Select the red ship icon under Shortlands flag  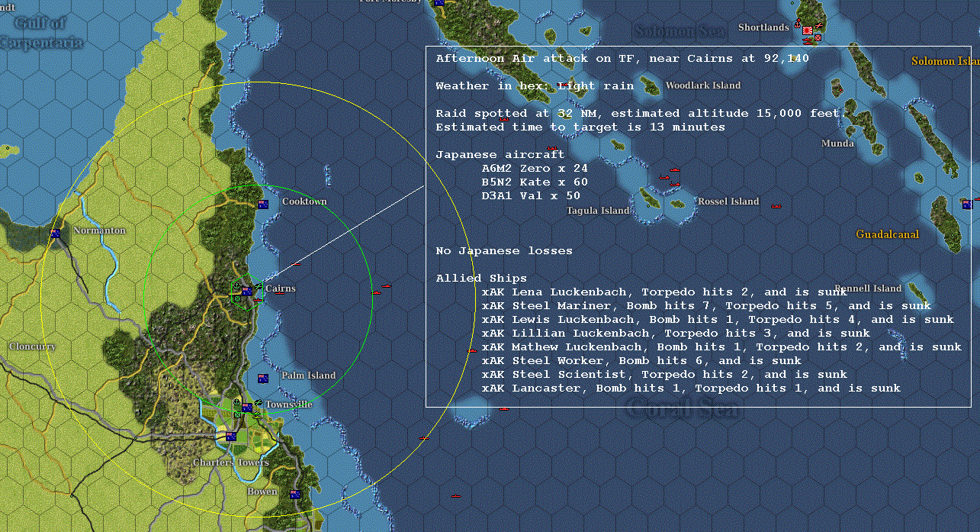[808, 41]
